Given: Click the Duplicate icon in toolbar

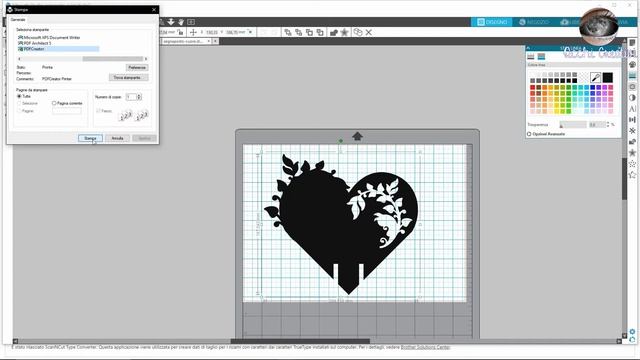Looking at the screenshot, I should coord(358,32).
